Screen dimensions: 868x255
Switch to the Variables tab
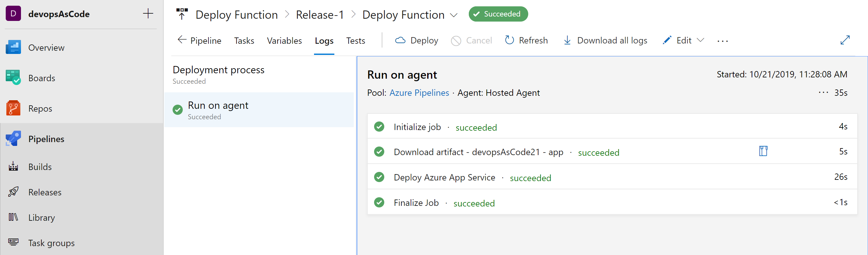click(284, 41)
